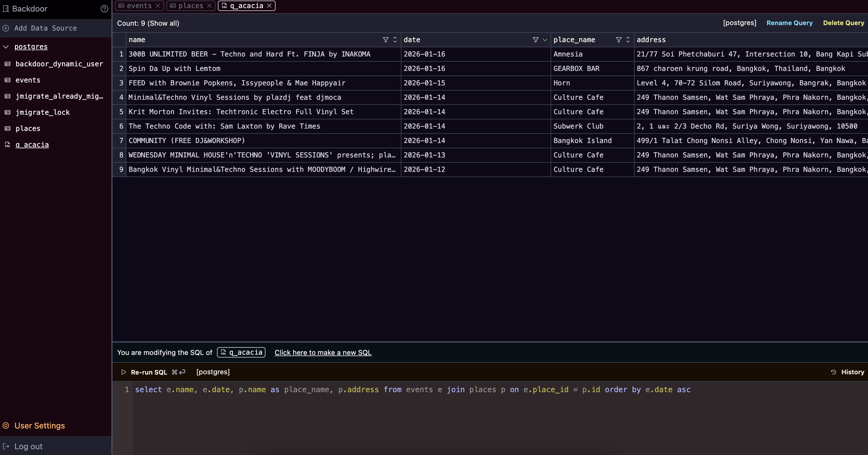Open the events table in sidebar
Image resolution: width=868 pixels, height=455 pixels.
point(28,80)
